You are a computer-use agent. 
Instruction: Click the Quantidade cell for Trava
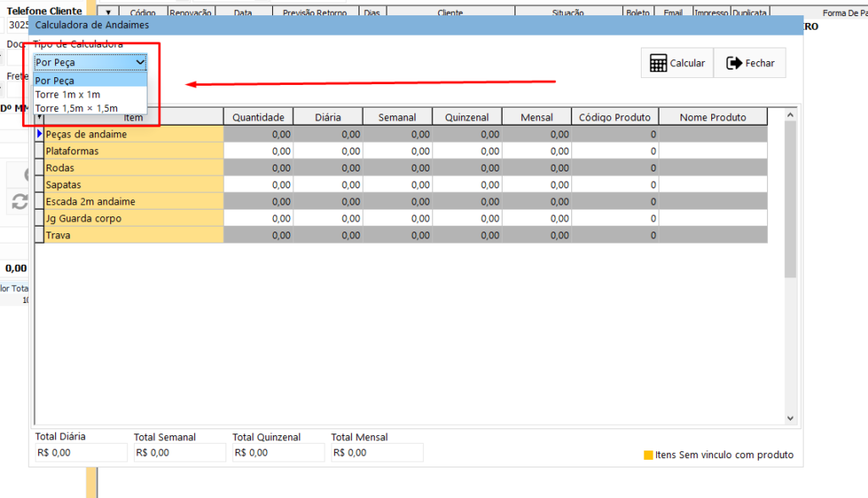pyautogui.click(x=259, y=235)
